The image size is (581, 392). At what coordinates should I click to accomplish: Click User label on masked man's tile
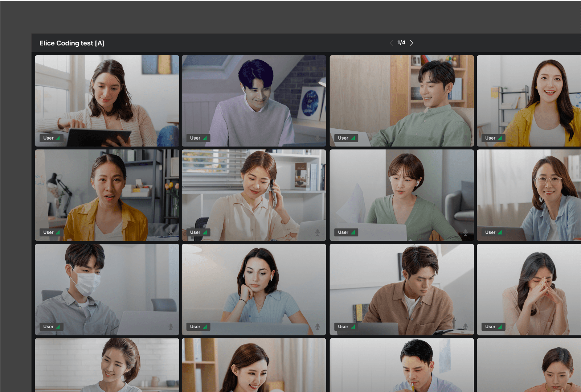[x=48, y=327]
